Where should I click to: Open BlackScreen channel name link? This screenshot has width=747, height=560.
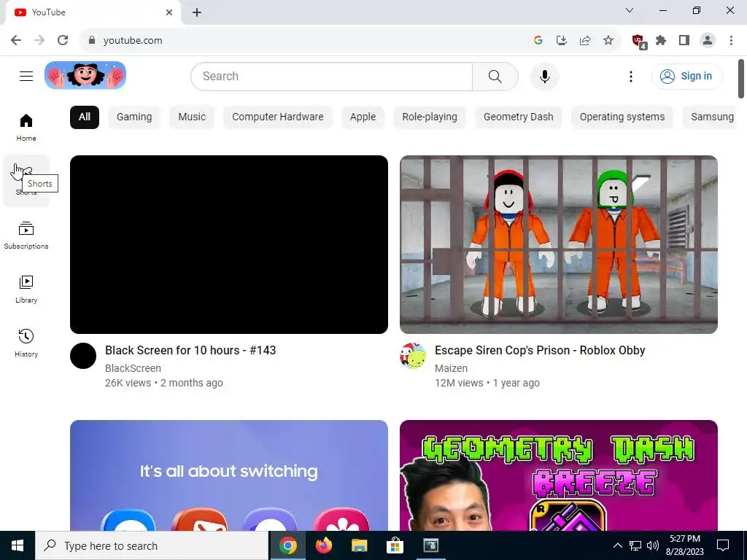click(133, 368)
